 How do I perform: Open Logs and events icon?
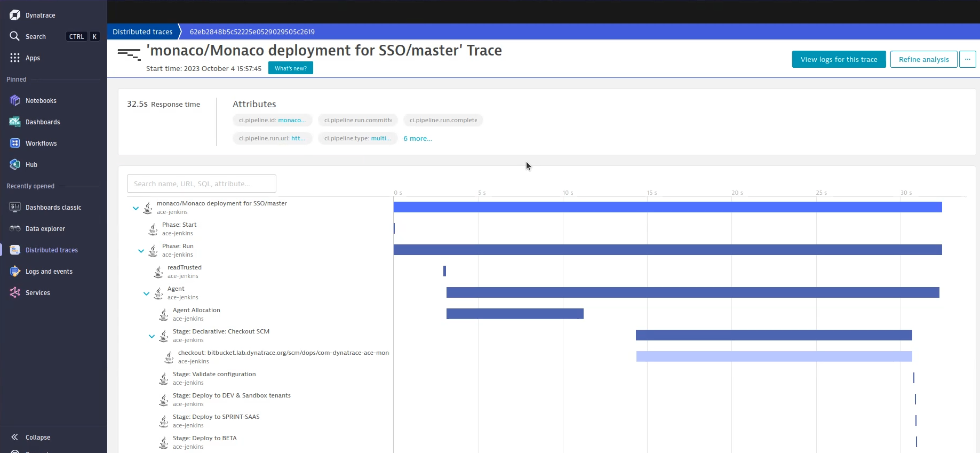click(15, 271)
